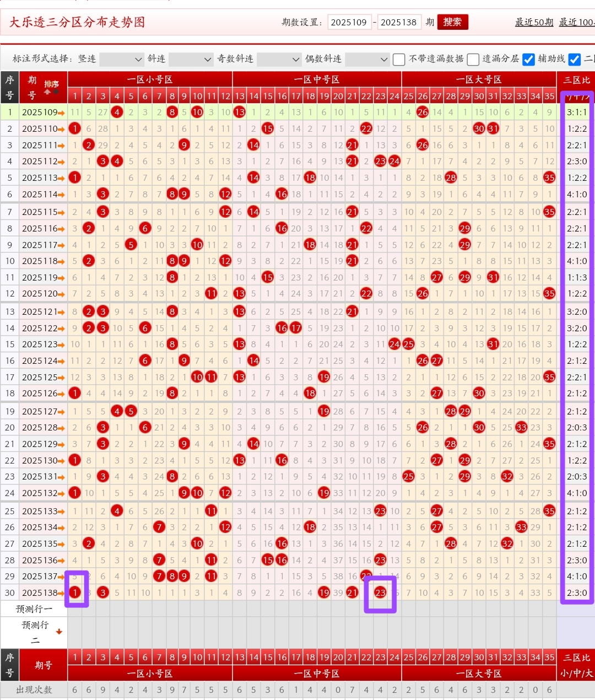Click the orange arrow next to period 2025126

coord(62,394)
